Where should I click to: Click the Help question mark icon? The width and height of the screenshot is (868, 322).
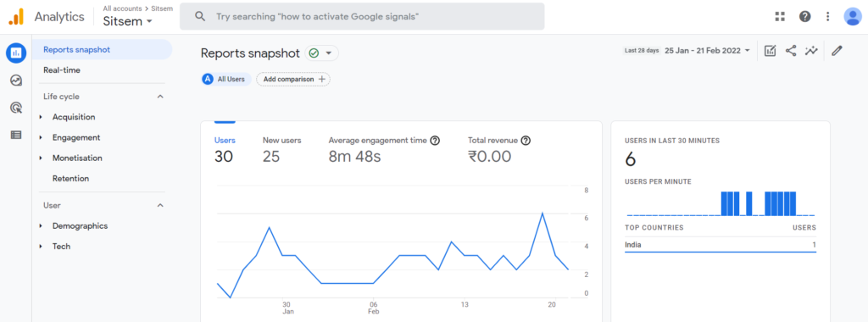[805, 17]
